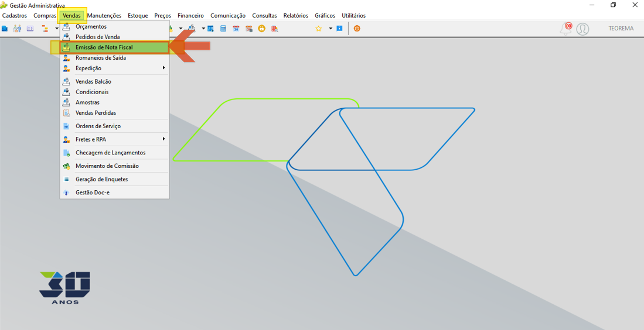
Task: Expand the dropdown arrow beside the star
Action: point(330,29)
